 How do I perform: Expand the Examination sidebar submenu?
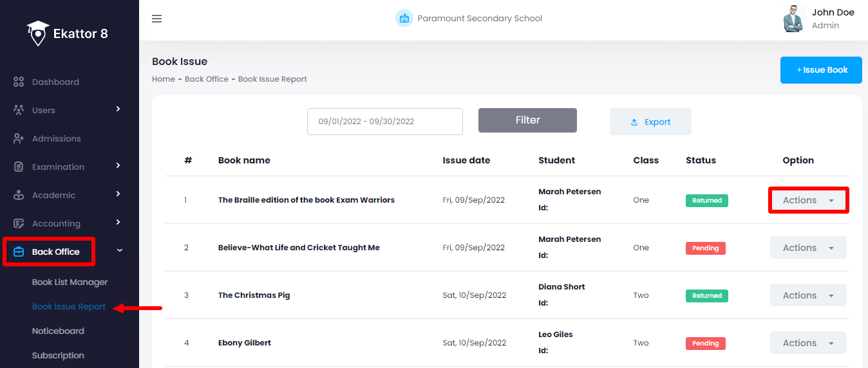click(x=118, y=166)
